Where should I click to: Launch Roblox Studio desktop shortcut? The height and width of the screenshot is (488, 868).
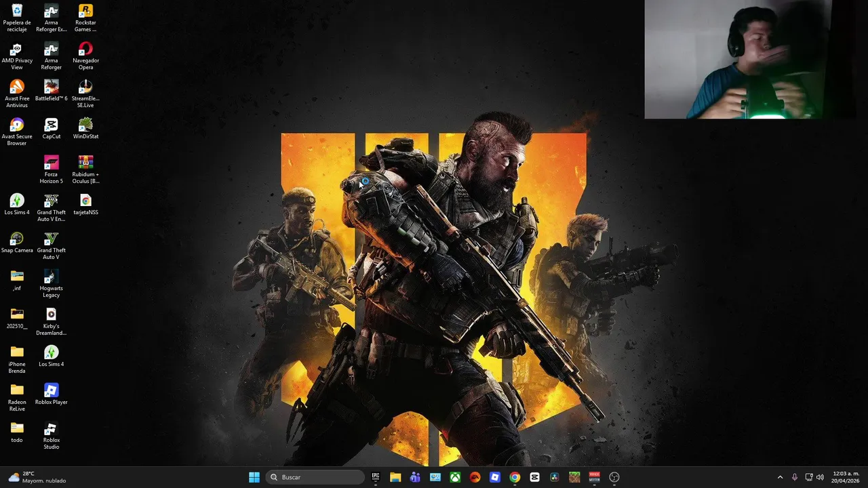(x=51, y=435)
